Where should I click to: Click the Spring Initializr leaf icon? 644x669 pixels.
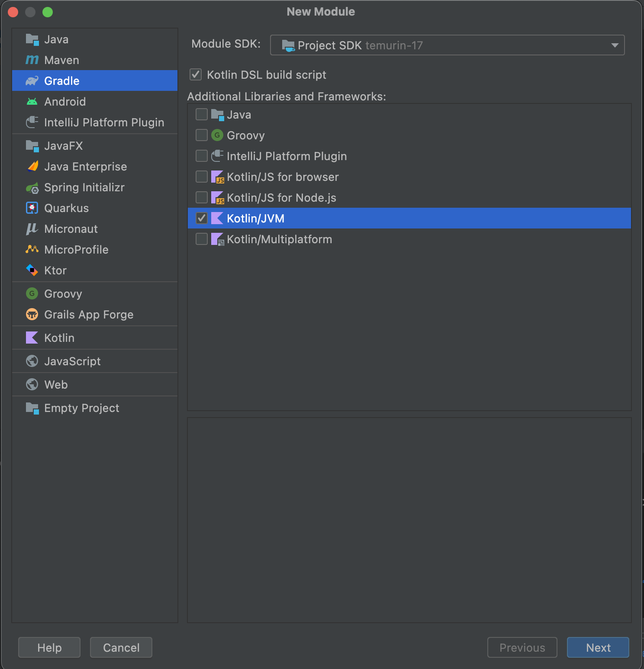tap(32, 188)
